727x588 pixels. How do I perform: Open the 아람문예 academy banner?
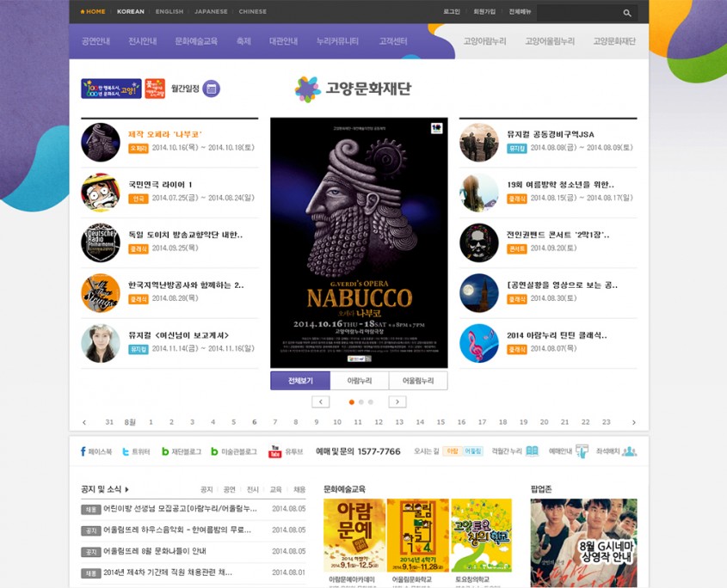click(354, 536)
